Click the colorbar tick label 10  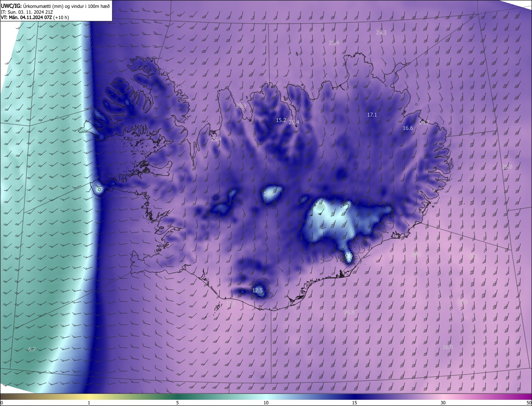(x=266, y=403)
